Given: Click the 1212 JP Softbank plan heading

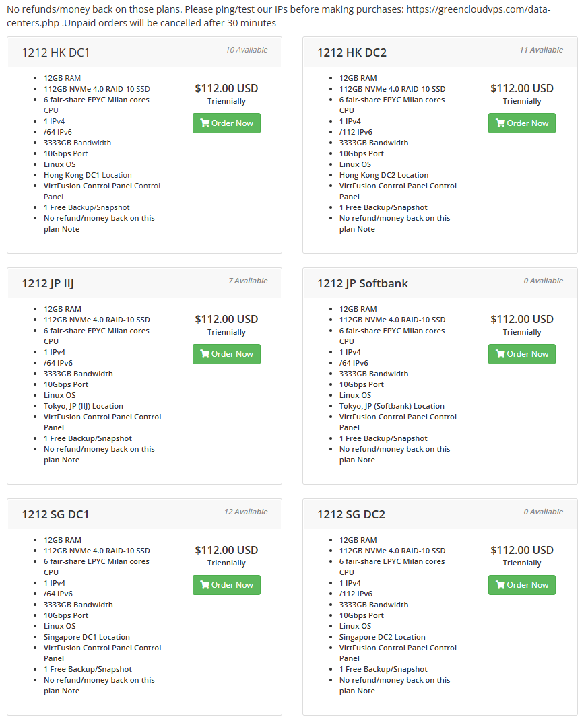Looking at the screenshot, I should pos(362,283).
